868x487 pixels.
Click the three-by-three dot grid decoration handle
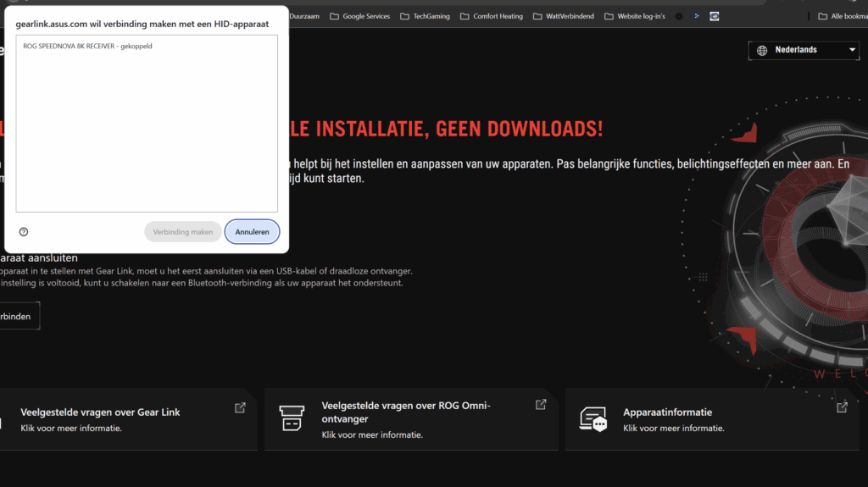tap(703, 277)
